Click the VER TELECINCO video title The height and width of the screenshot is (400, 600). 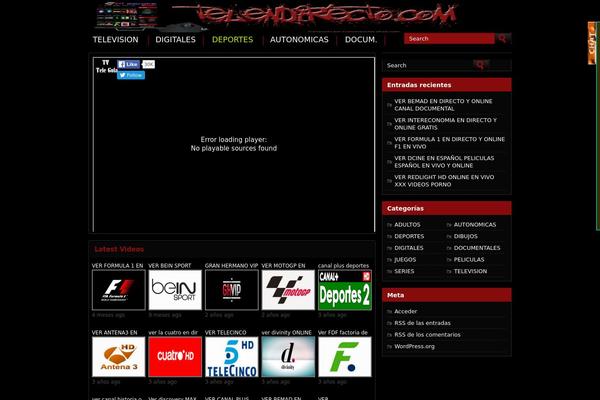click(225, 333)
